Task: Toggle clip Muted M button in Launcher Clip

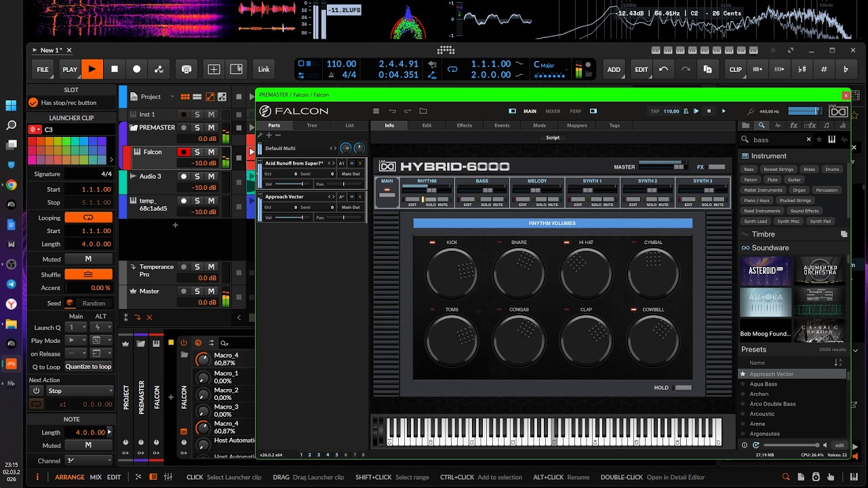Action: pyautogui.click(x=88, y=259)
